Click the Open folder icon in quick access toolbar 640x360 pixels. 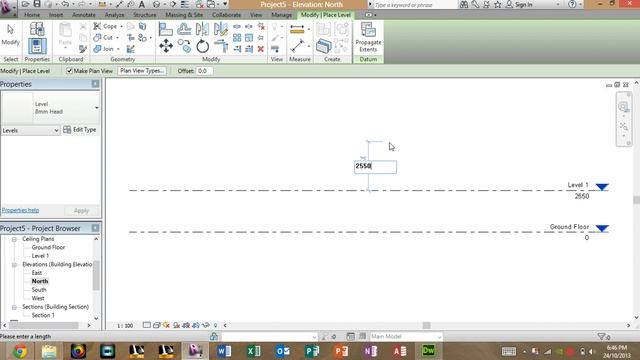coord(25,4)
